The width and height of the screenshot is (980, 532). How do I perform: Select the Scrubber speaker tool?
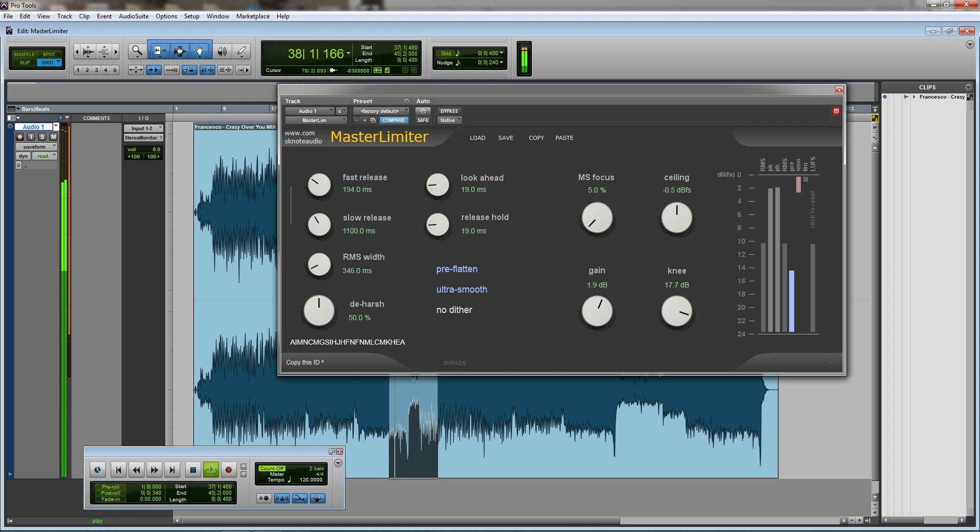(222, 51)
